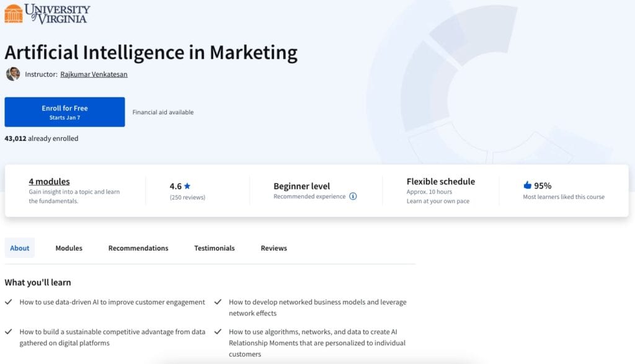Switch to the About tab
The width and height of the screenshot is (635, 364).
click(x=19, y=248)
